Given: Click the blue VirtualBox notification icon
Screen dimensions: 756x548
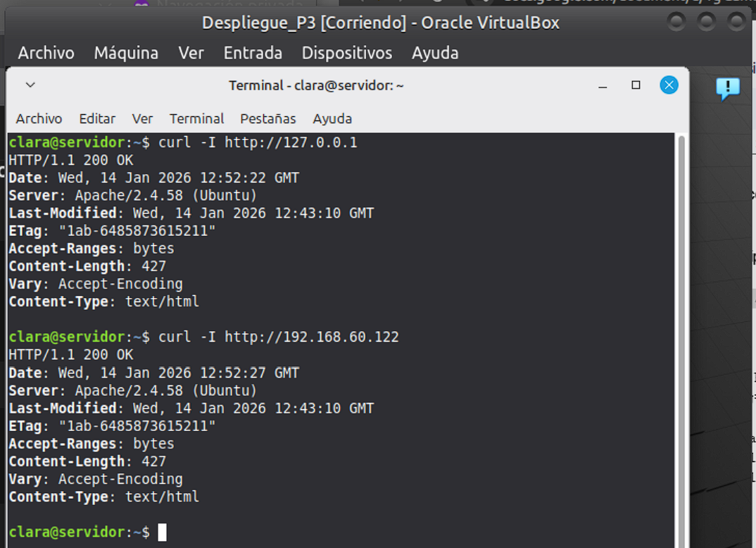Looking at the screenshot, I should click(x=727, y=89).
